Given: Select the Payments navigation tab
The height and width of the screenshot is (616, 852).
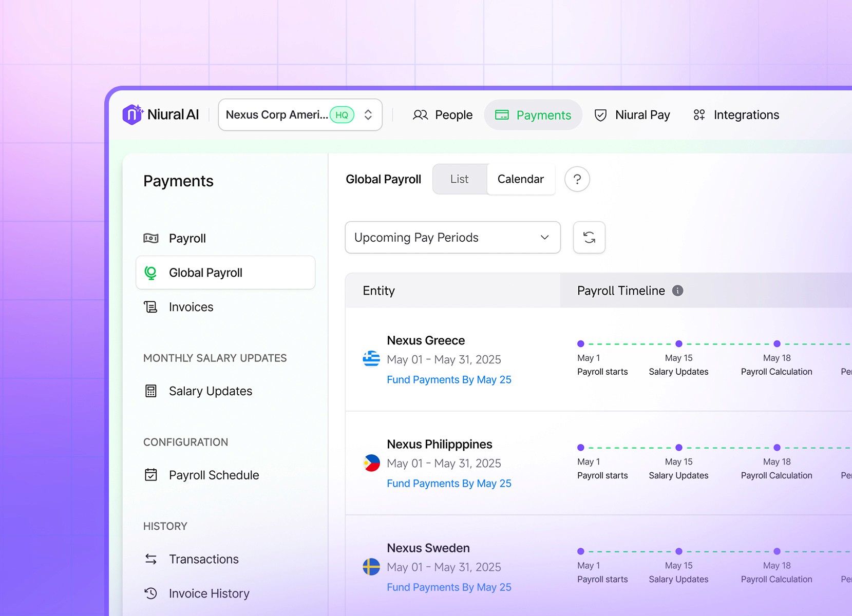Looking at the screenshot, I should (x=533, y=115).
